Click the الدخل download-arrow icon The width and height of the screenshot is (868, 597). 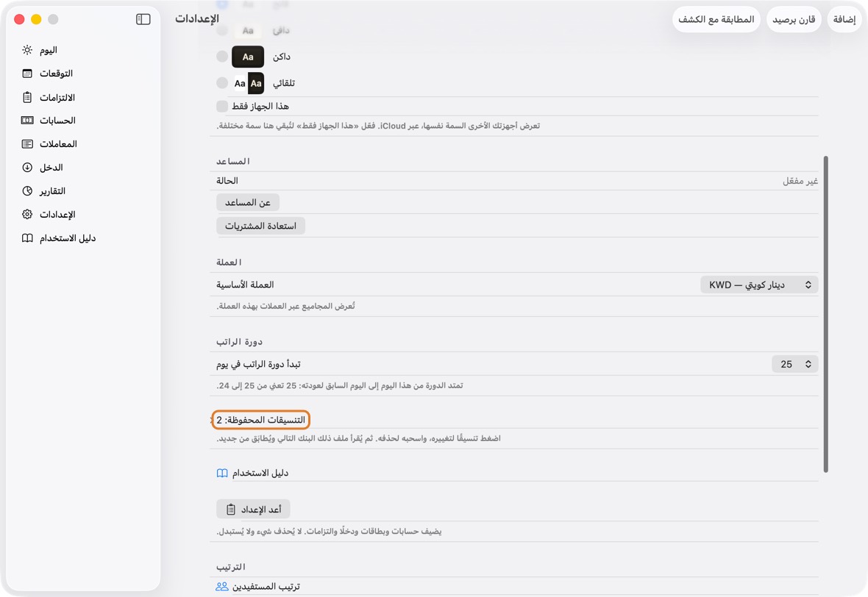pyautogui.click(x=27, y=167)
